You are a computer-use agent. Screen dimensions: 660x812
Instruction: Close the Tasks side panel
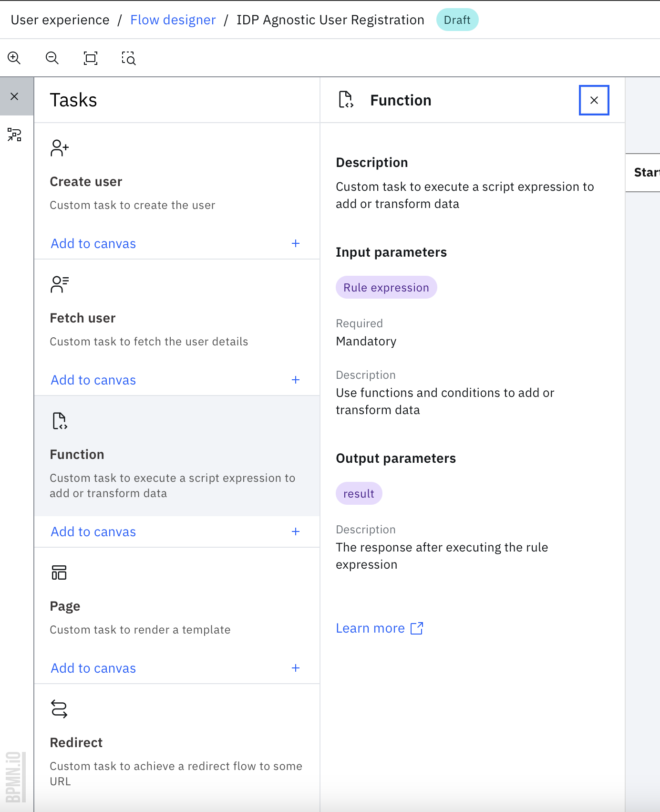click(15, 97)
